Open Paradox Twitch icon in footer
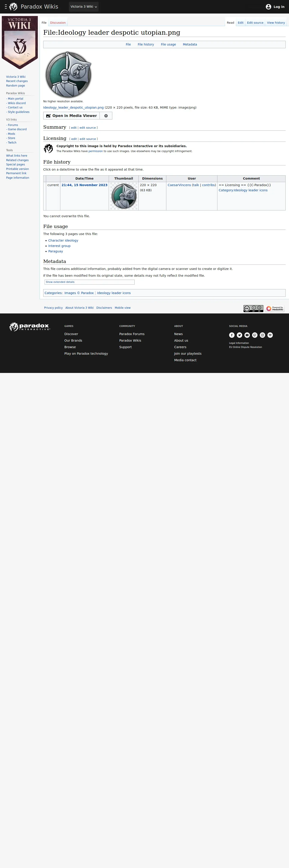This screenshot has width=289, height=868. tap(255, 335)
